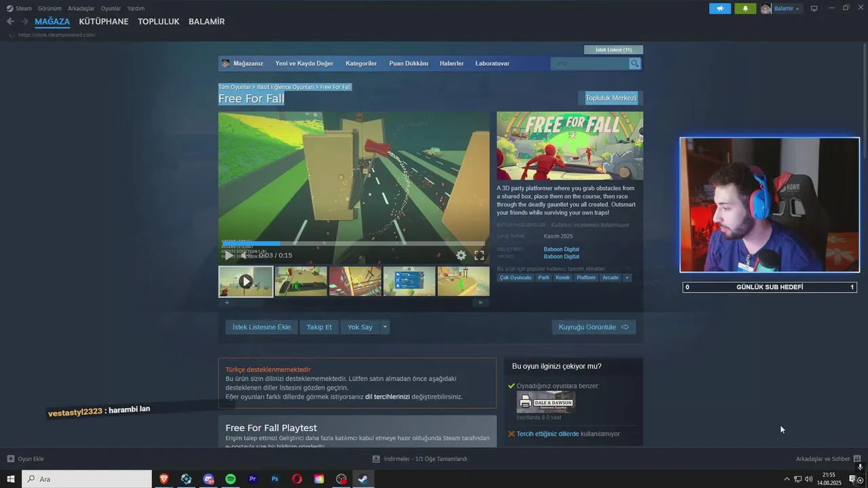Open Spotify from the taskbar
868x488 pixels.
[231, 479]
